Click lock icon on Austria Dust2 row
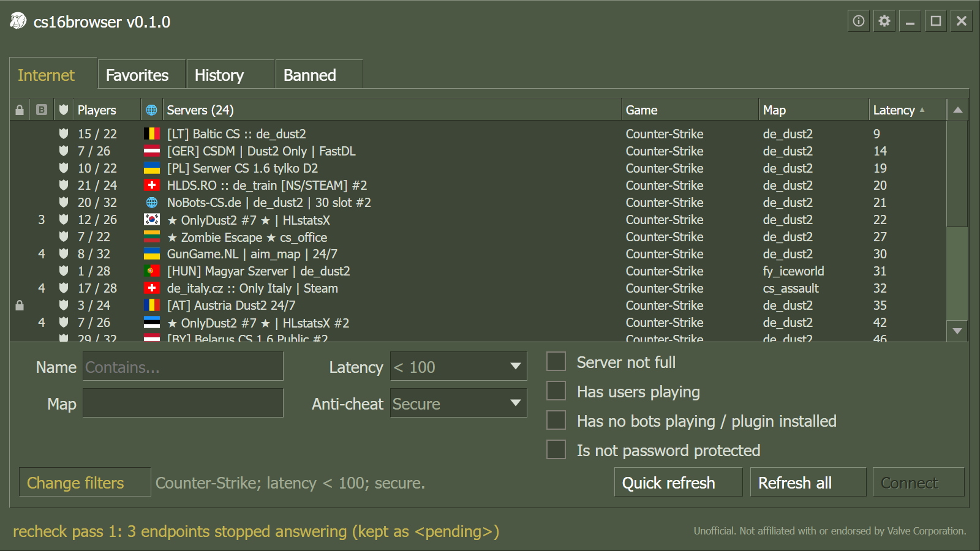Viewport: 980px width, 551px height. [x=20, y=305]
